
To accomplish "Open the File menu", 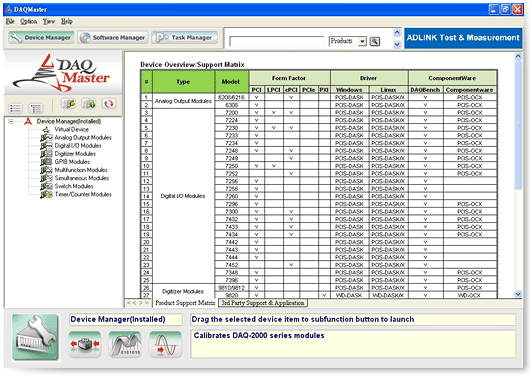I will [10, 21].
